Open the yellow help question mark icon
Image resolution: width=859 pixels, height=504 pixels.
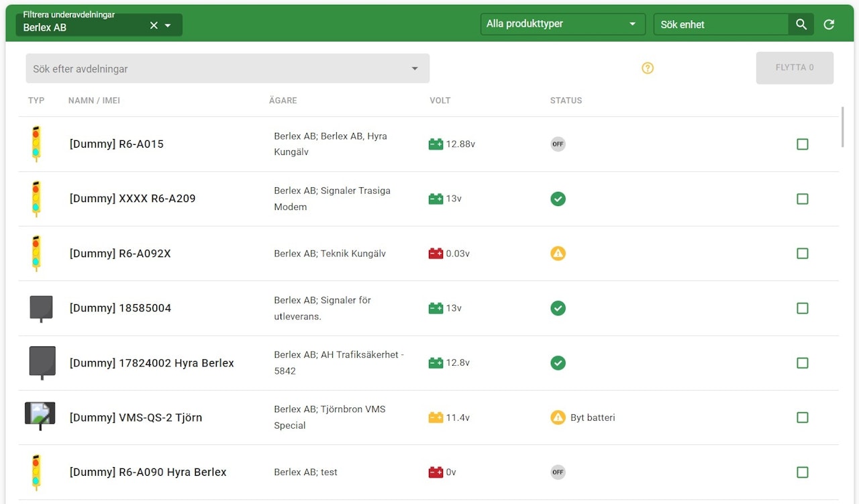647,68
